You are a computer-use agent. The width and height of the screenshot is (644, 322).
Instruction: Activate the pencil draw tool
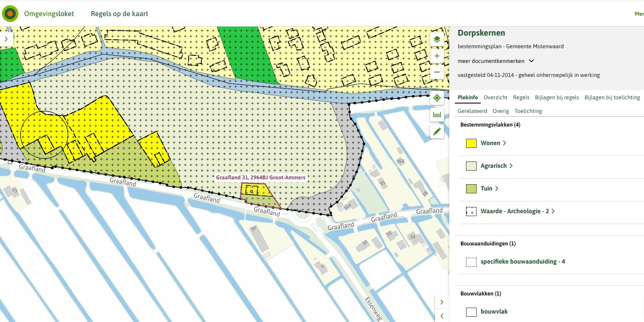click(437, 131)
